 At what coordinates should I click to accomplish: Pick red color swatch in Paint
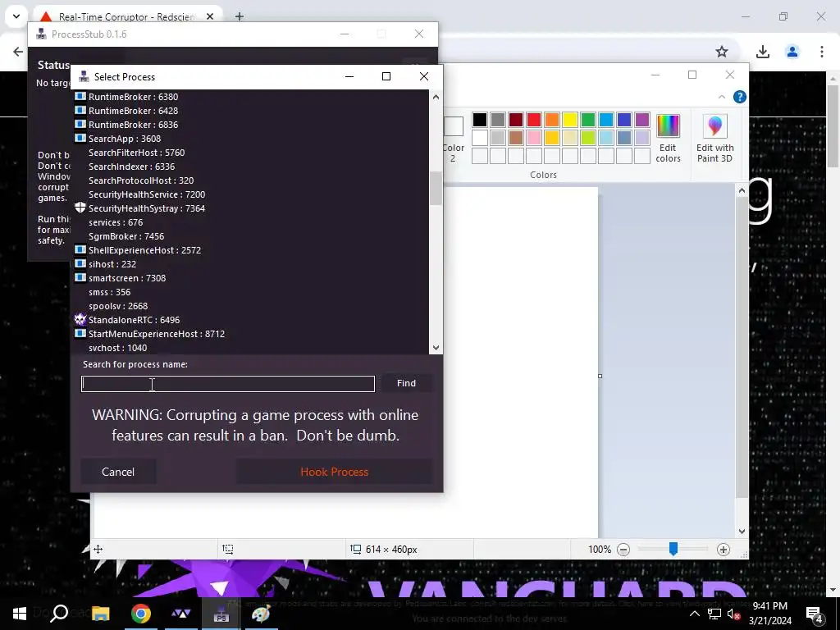[x=534, y=120]
